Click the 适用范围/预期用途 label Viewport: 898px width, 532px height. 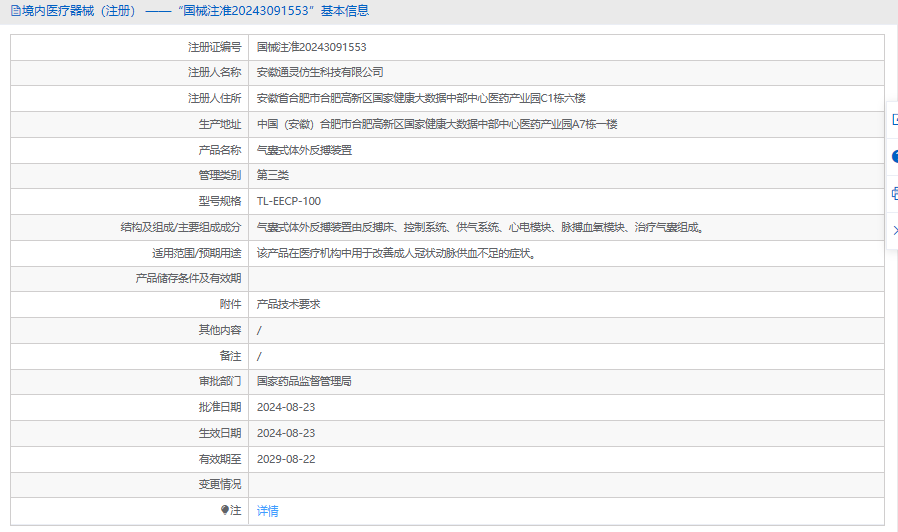coord(197,253)
